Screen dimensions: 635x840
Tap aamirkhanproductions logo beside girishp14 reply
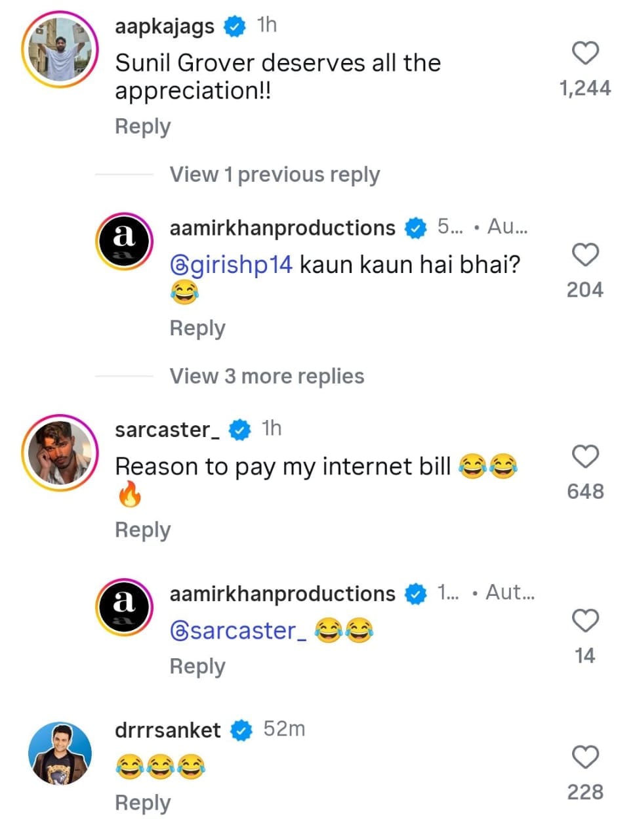pyautogui.click(x=125, y=241)
